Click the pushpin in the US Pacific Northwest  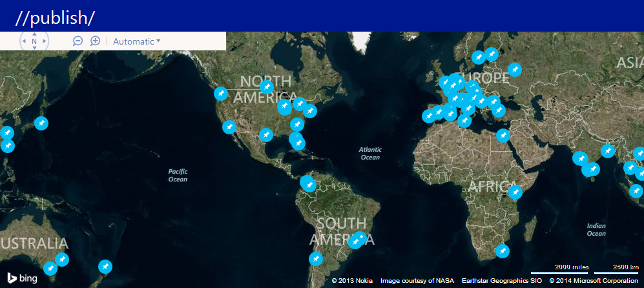221,94
